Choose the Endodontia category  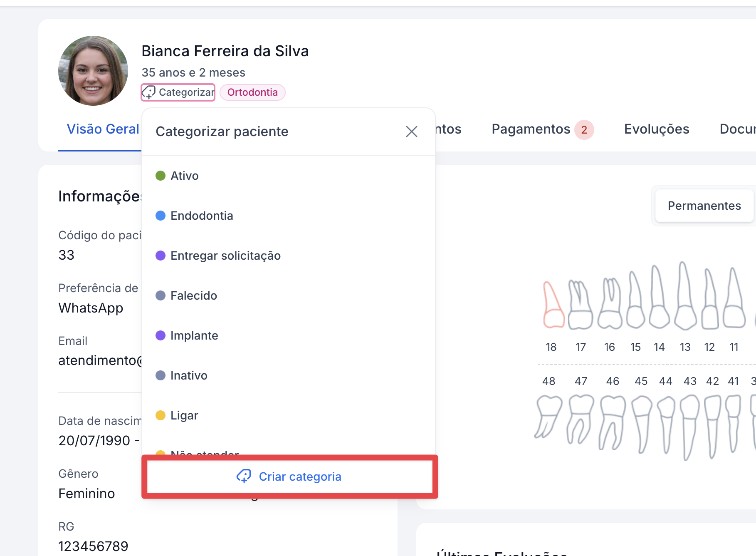(x=202, y=216)
